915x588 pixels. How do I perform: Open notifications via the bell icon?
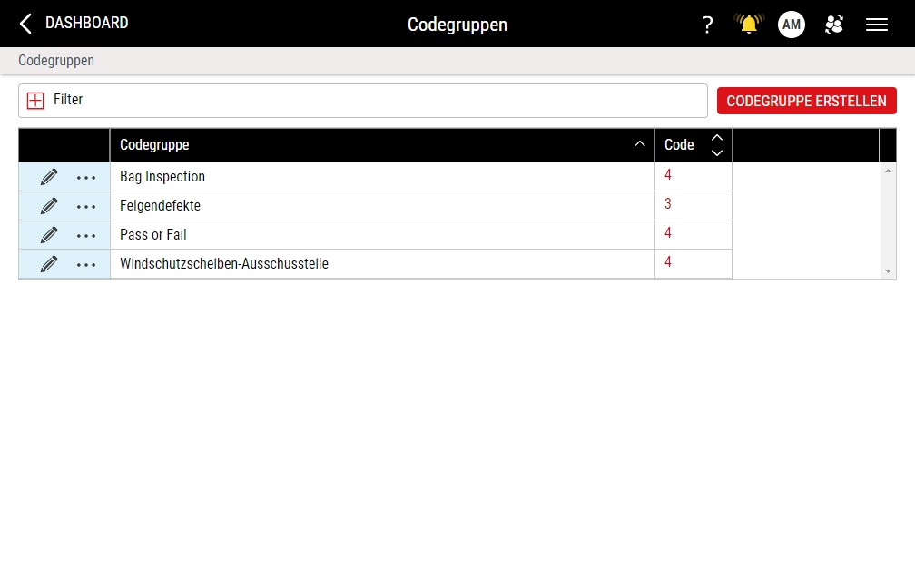tap(748, 24)
